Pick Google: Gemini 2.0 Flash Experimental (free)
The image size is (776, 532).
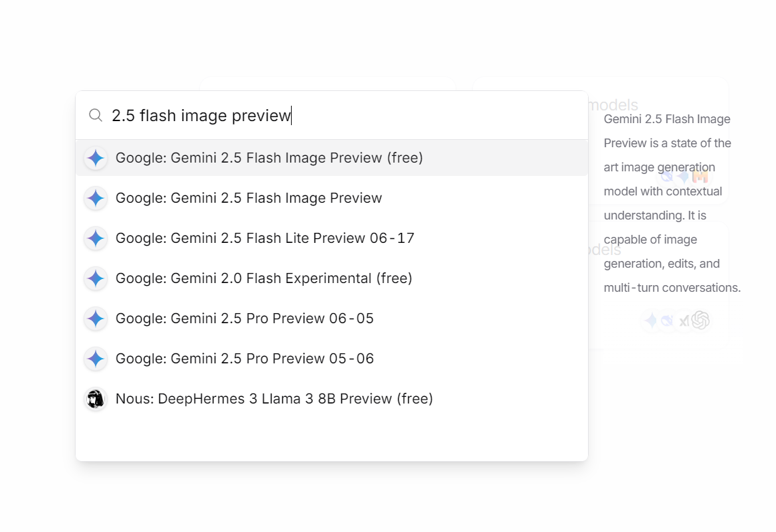332,278
